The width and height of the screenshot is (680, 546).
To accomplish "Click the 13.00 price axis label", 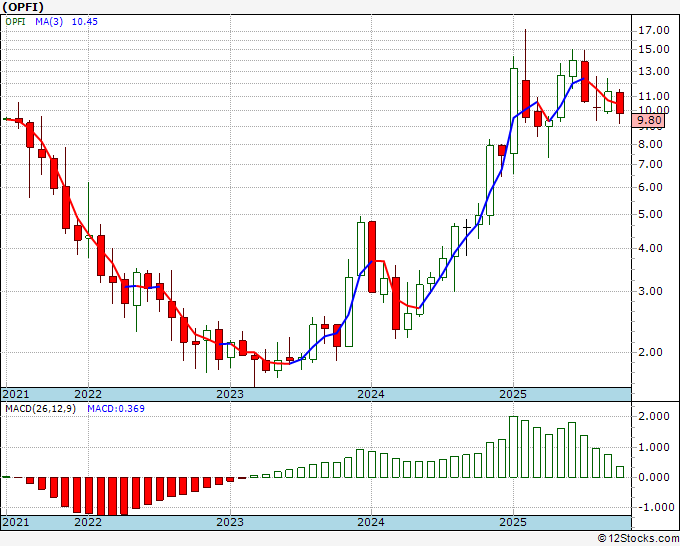I will tap(654, 71).
